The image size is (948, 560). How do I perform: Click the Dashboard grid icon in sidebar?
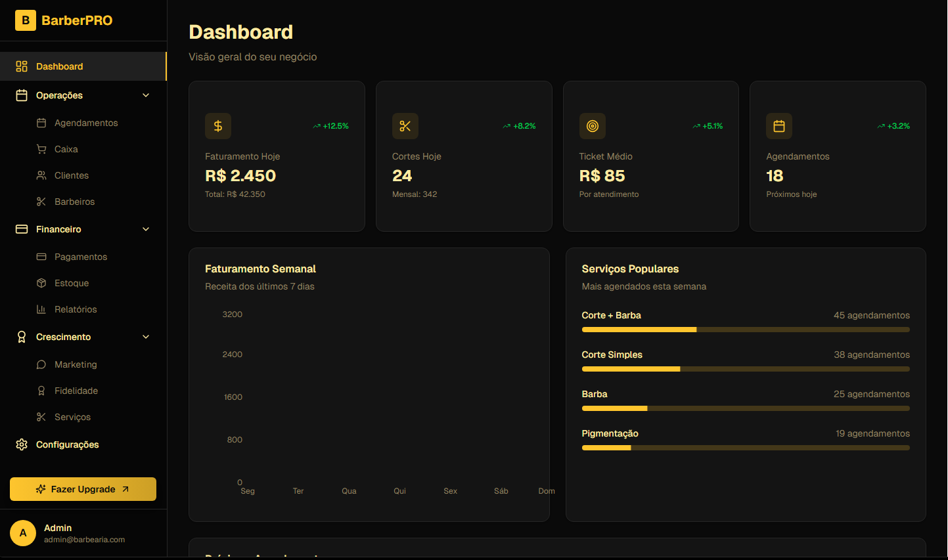(x=22, y=66)
